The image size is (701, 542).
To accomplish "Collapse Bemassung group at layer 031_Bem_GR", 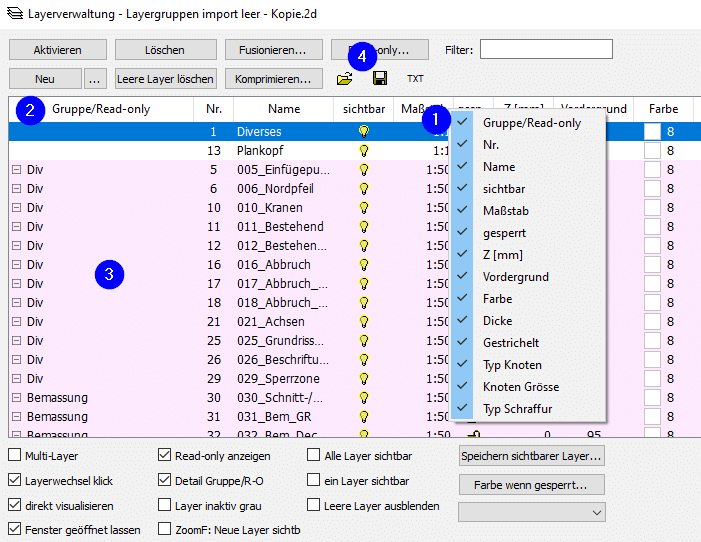I will point(17,417).
